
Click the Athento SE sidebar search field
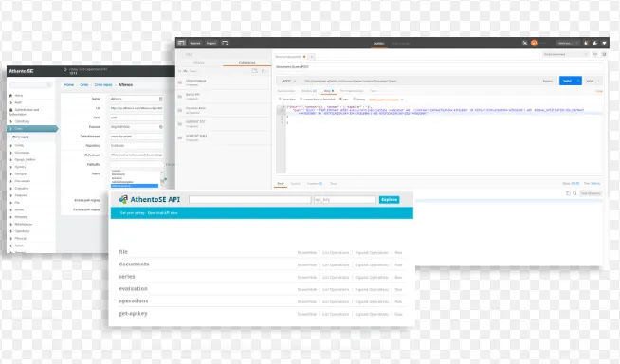[30, 85]
